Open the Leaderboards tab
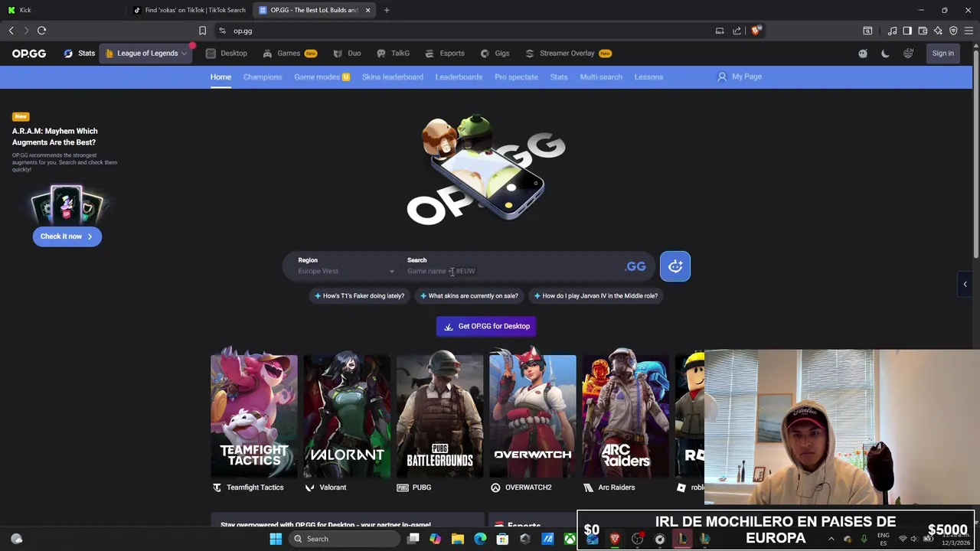This screenshot has width=980, height=551. tap(459, 77)
